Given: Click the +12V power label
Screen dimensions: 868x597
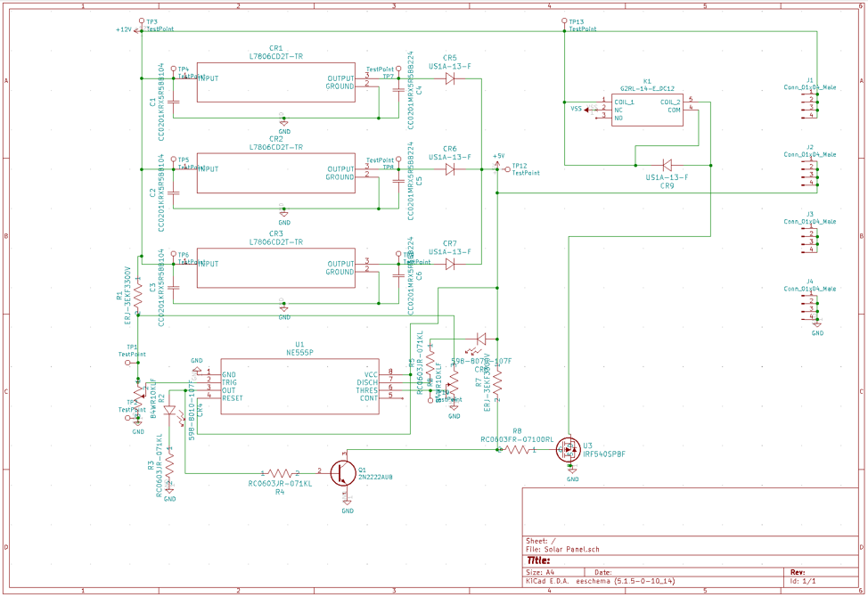Looking at the screenshot, I should 124,29.
